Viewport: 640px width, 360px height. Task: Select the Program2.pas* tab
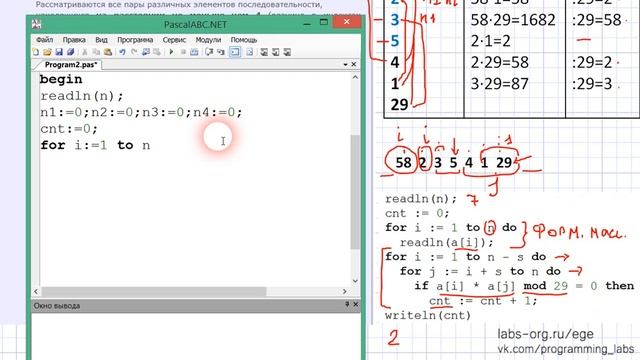click(x=71, y=64)
